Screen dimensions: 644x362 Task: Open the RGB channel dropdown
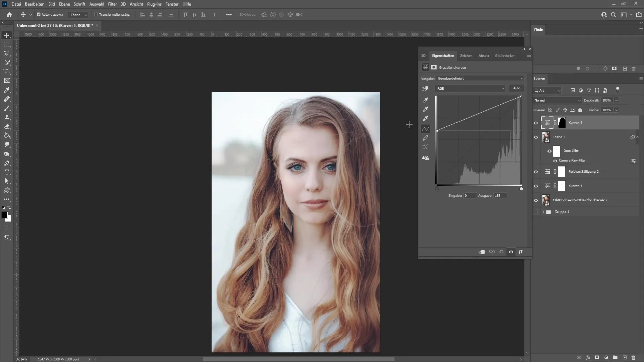470,88
